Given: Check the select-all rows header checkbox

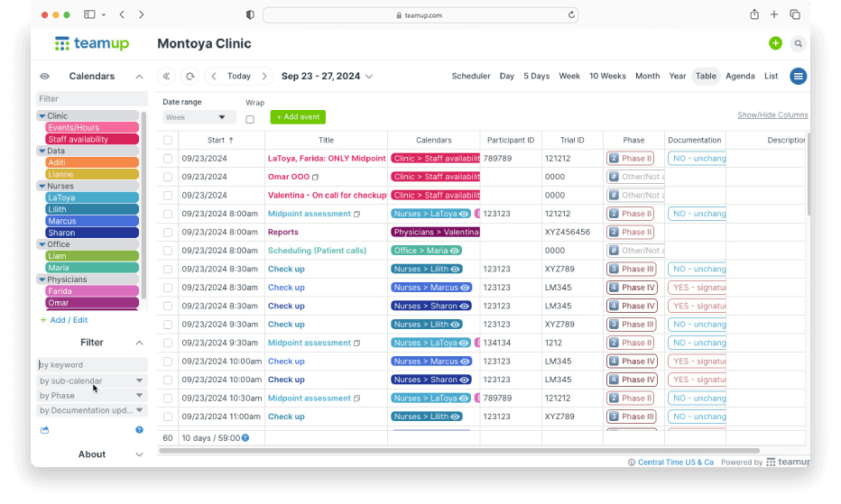Looking at the screenshot, I should click(x=168, y=141).
